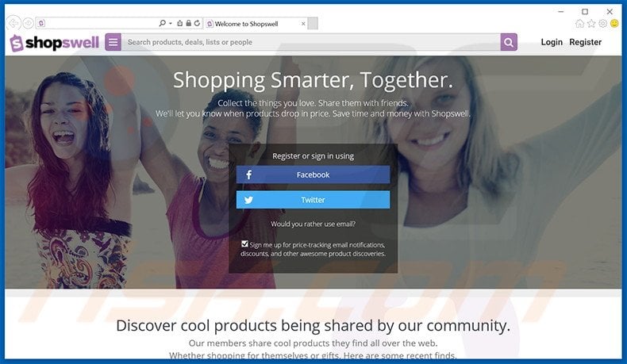Close the Welcome to Shopswell tab

[x=303, y=24]
